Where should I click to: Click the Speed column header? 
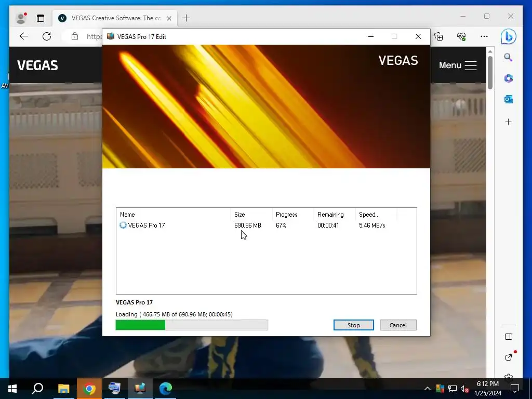(x=376, y=215)
